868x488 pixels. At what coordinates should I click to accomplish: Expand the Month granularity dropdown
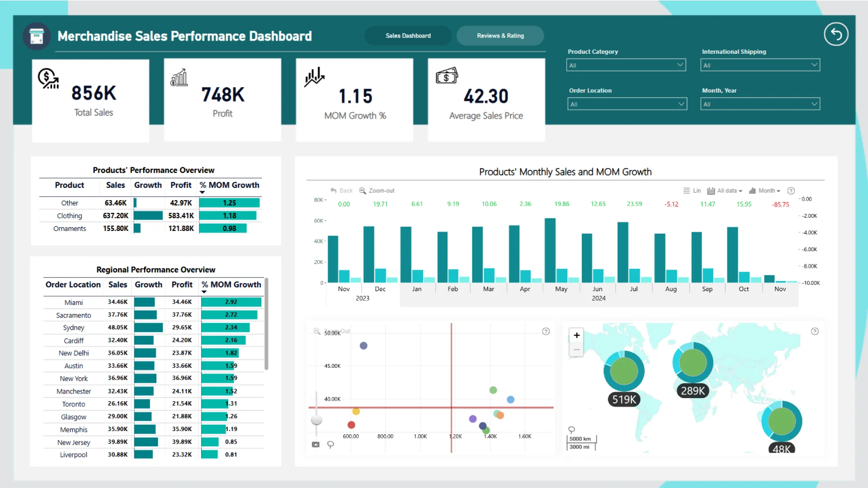point(764,191)
